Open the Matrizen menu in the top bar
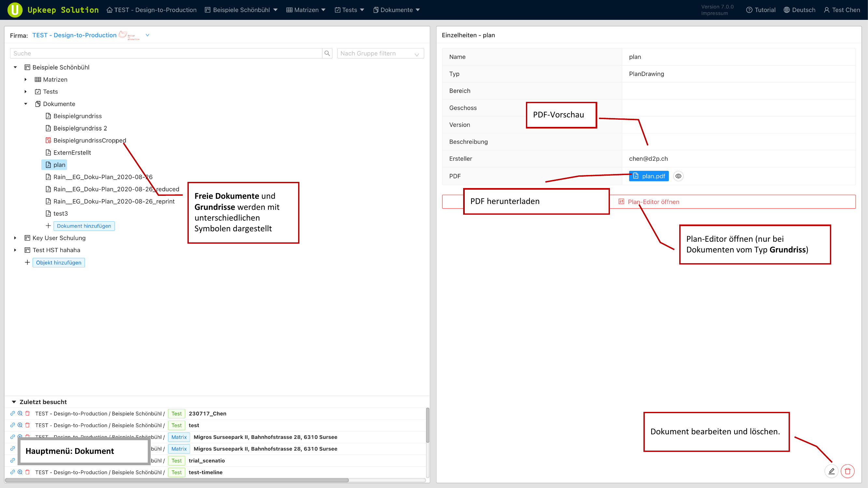This screenshot has width=868, height=488. tap(306, 10)
